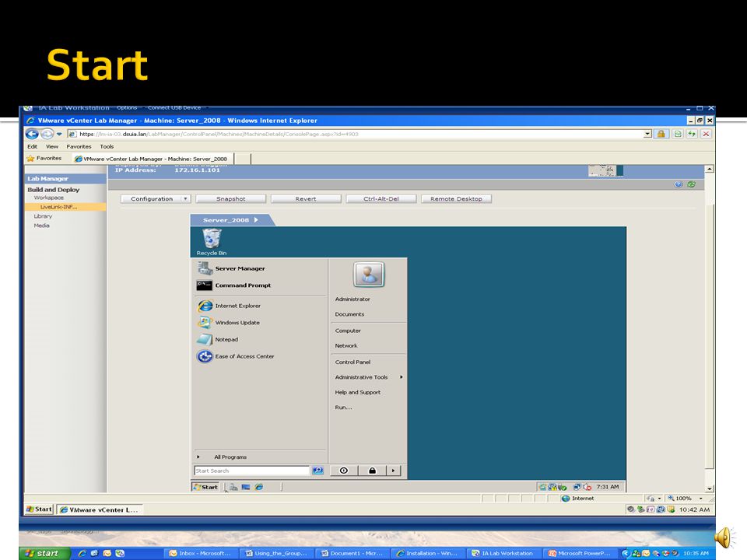Screen dimensions: 747x560
Task: Open the Favorites menu in IE
Action: 79,147
